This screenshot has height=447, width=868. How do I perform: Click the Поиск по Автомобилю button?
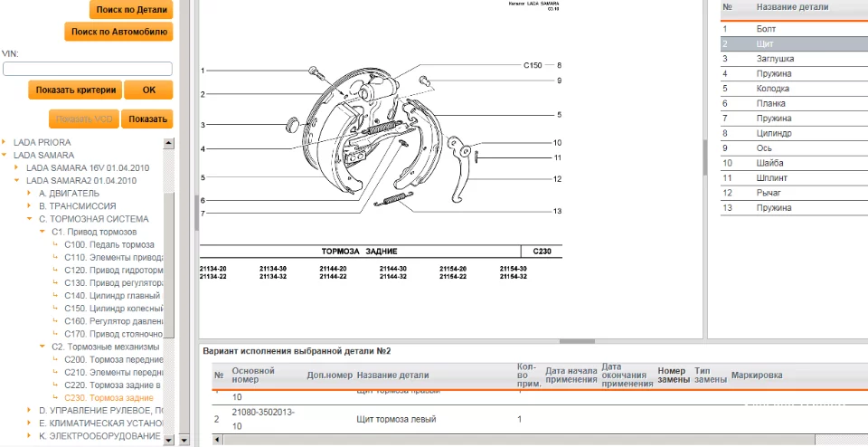pos(119,32)
